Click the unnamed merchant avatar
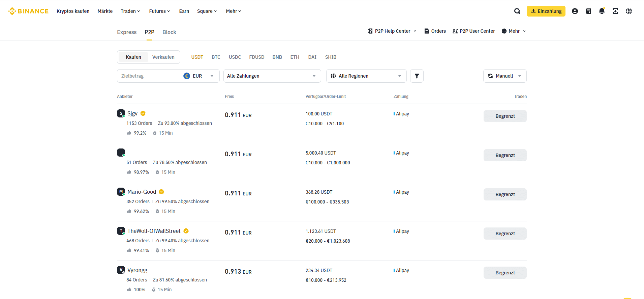 [x=121, y=153]
